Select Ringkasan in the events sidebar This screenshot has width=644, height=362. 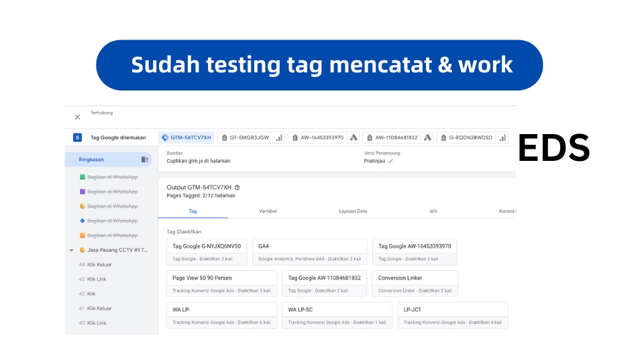92,160
